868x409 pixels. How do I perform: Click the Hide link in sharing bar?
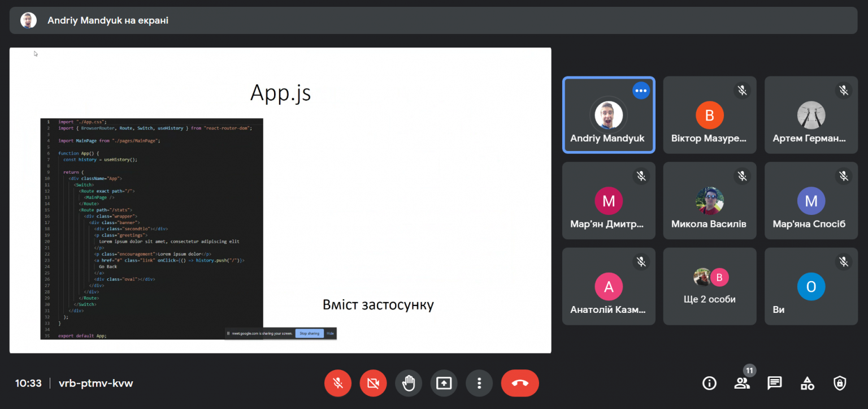pos(331,333)
